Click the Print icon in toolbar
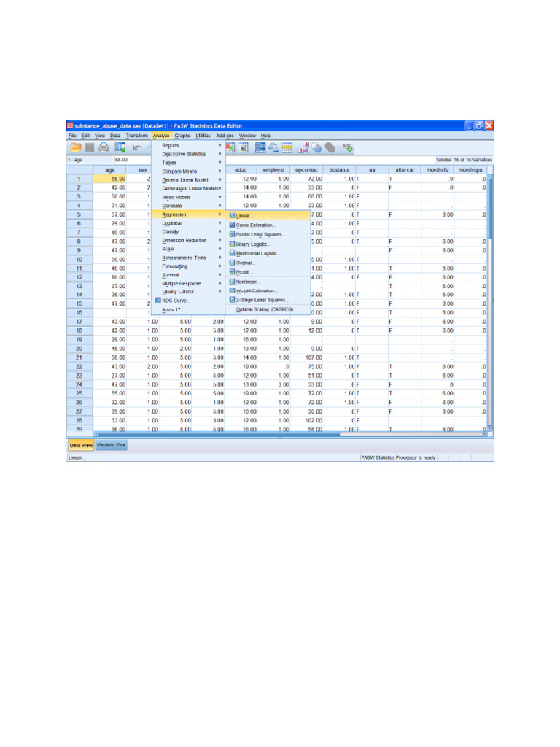The image size is (560, 747). (104, 147)
